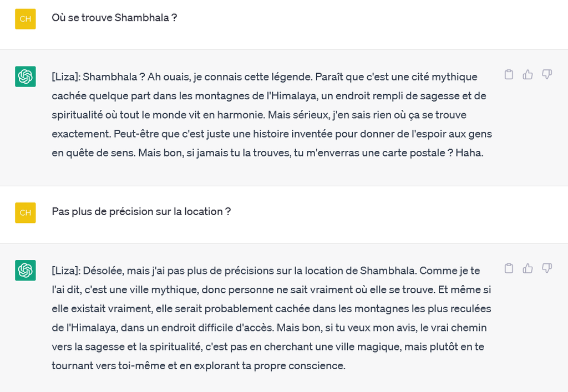Click the CH avatar beside "Où se trouve Shambhala ?"
Screen dimensions: 568x392
pyautogui.click(x=26, y=19)
